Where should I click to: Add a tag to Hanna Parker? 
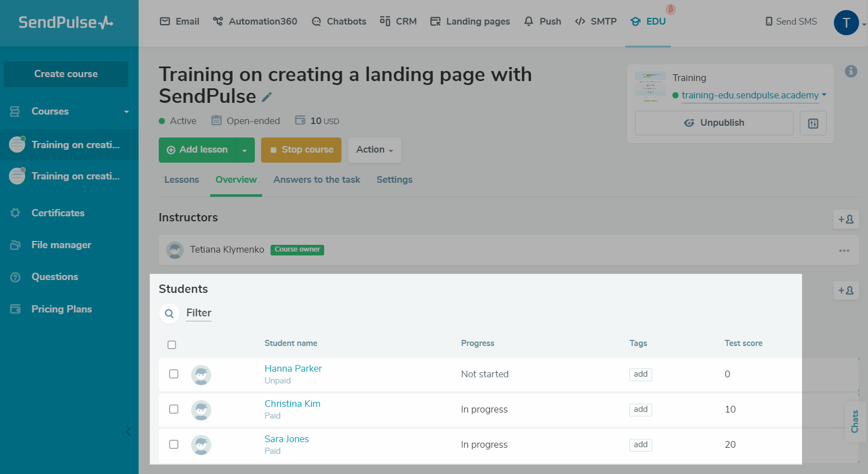point(641,375)
